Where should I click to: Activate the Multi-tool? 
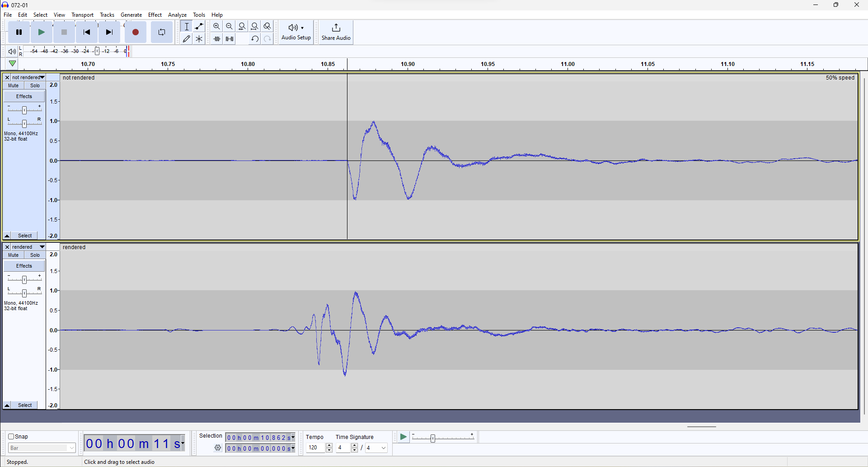coord(199,38)
